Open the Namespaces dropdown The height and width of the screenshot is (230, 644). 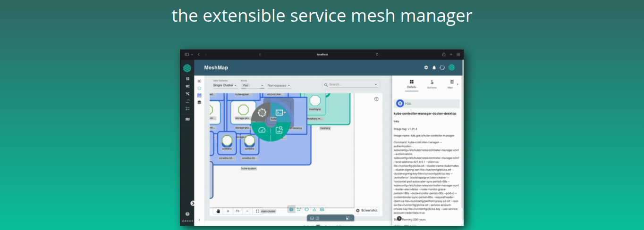(279, 85)
